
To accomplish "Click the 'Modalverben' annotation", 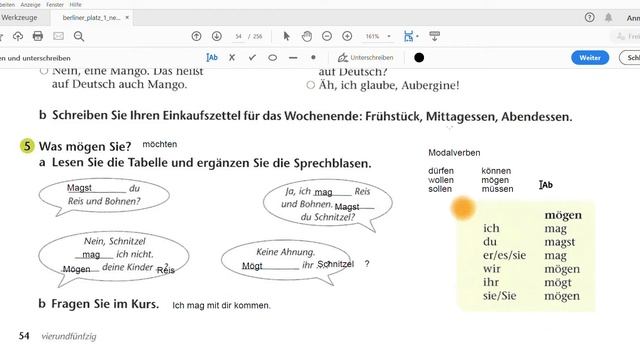I will (x=454, y=153).
